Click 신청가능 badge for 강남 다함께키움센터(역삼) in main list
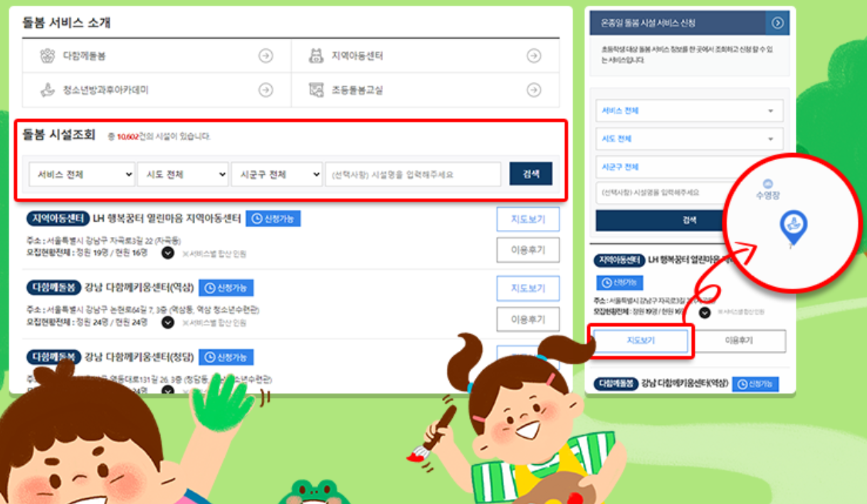 pyautogui.click(x=226, y=288)
